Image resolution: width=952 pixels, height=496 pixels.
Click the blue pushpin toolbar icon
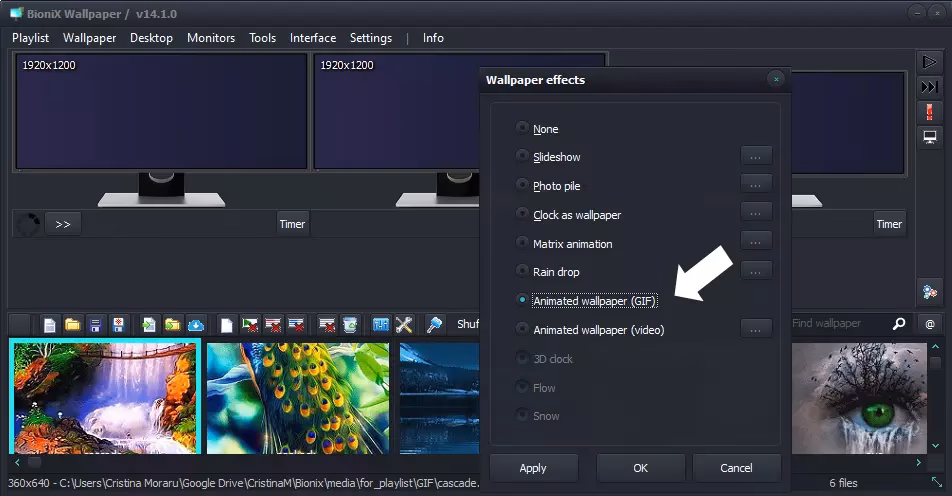[x=434, y=325]
